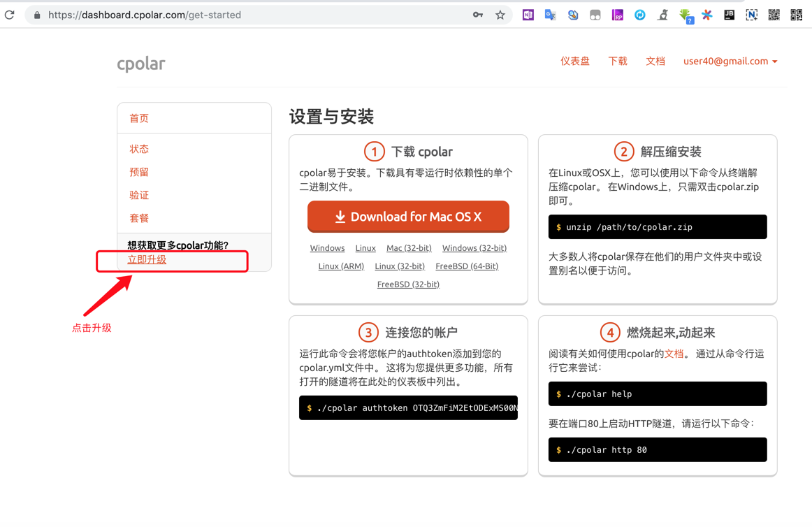
Task: Click the FreeBSD (64-Bit) download link
Action: [467, 266]
